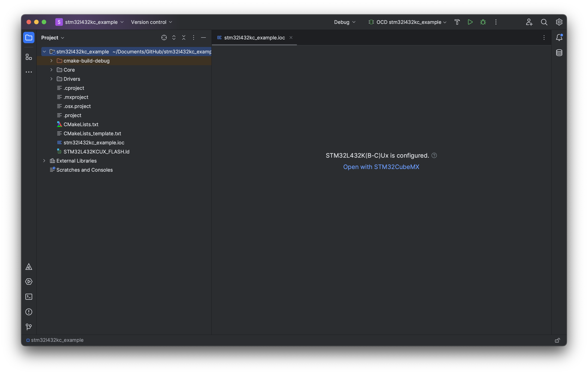Expand the External Libraries node
588x374 pixels.
pyautogui.click(x=44, y=161)
